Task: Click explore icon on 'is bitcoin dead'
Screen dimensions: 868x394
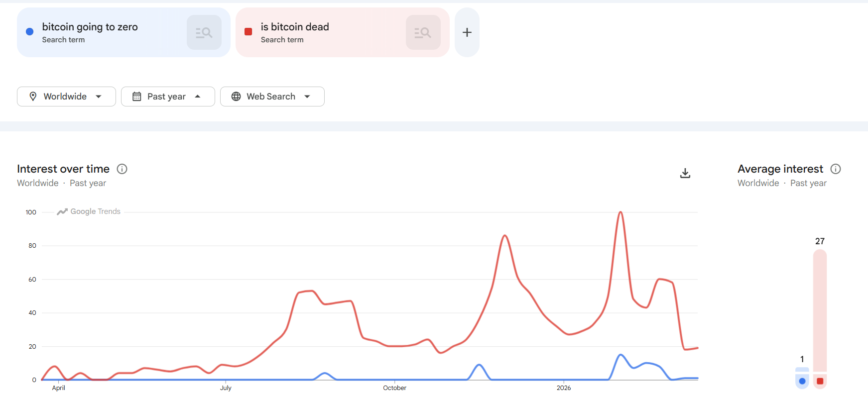Action: 423,33
